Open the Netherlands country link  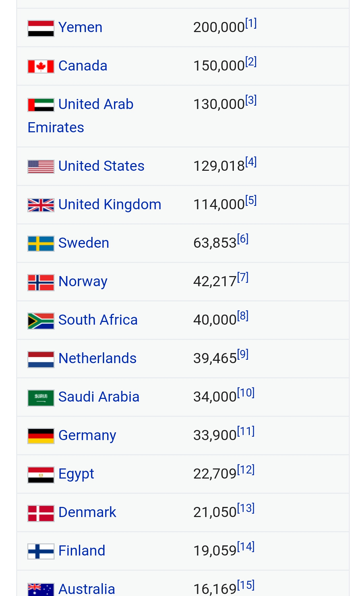97,358
